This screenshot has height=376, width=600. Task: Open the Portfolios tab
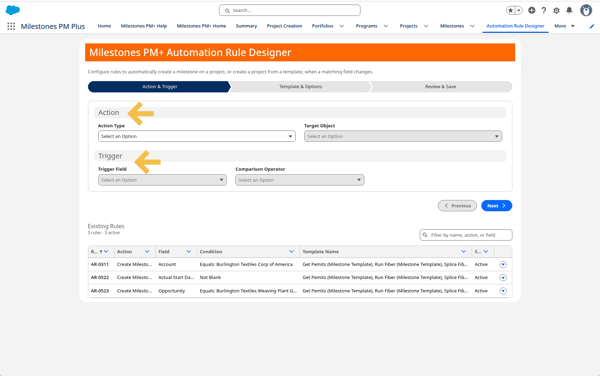323,26
